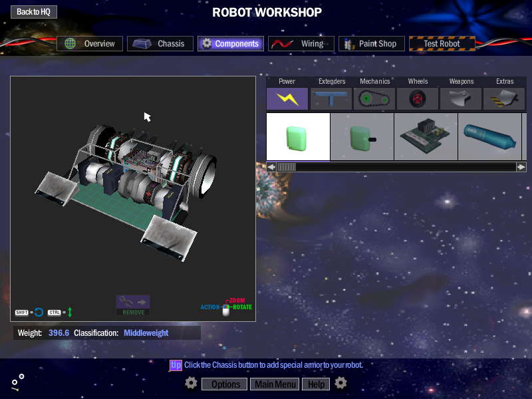Go to the Paint Shop tab
Image resolution: width=532 pixels, height=399 pixels.
(x=372, y=43)
